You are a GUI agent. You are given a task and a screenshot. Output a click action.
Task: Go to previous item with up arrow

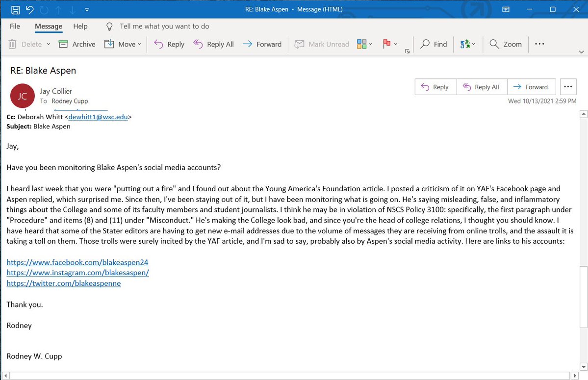58,10
